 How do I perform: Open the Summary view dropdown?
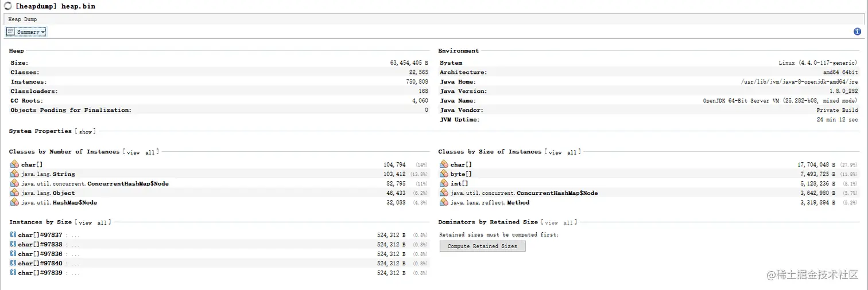click(x=26, y=32)
